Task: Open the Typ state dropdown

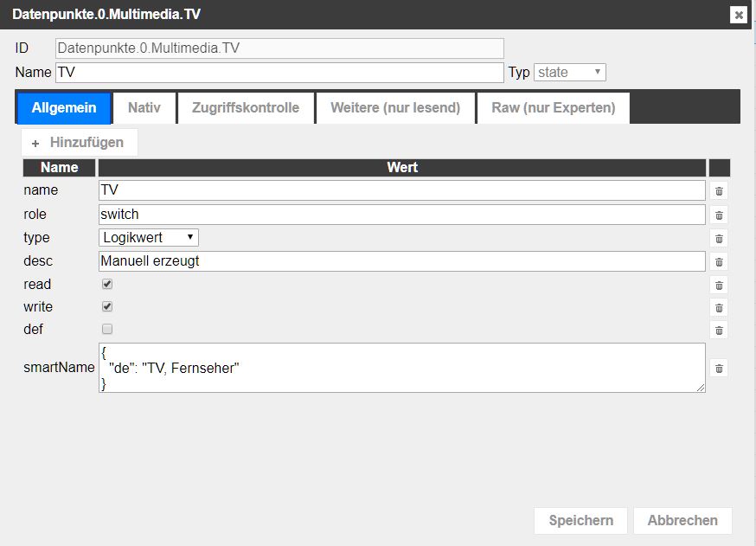Action: [569, 73]
